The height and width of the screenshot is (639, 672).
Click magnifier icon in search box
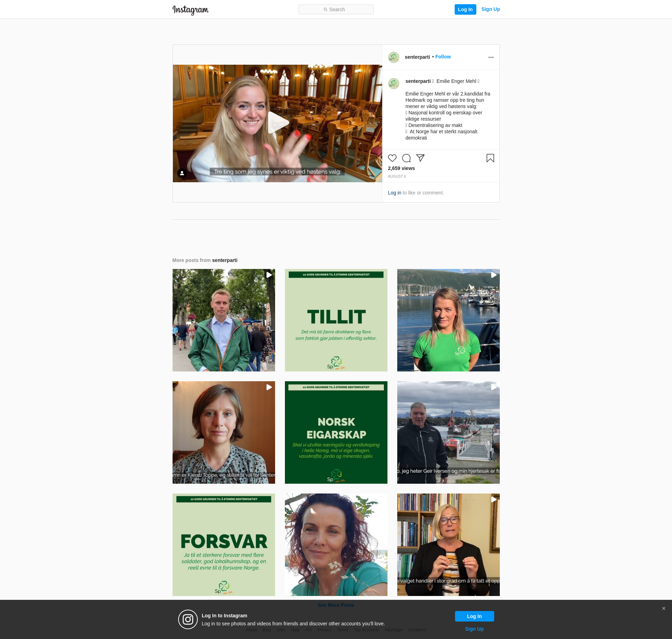(325, 9)
